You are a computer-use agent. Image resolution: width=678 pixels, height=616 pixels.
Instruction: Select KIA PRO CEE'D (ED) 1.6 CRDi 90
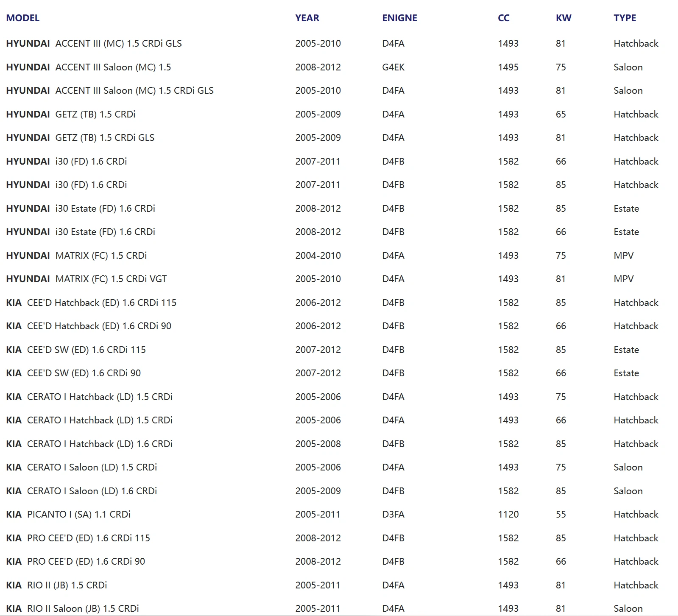point(75,561)
